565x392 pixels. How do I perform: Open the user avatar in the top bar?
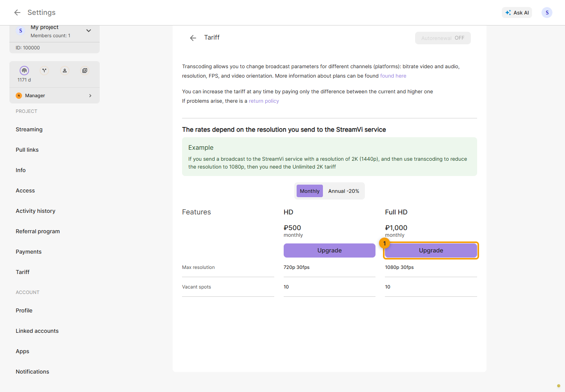point(547,13)
